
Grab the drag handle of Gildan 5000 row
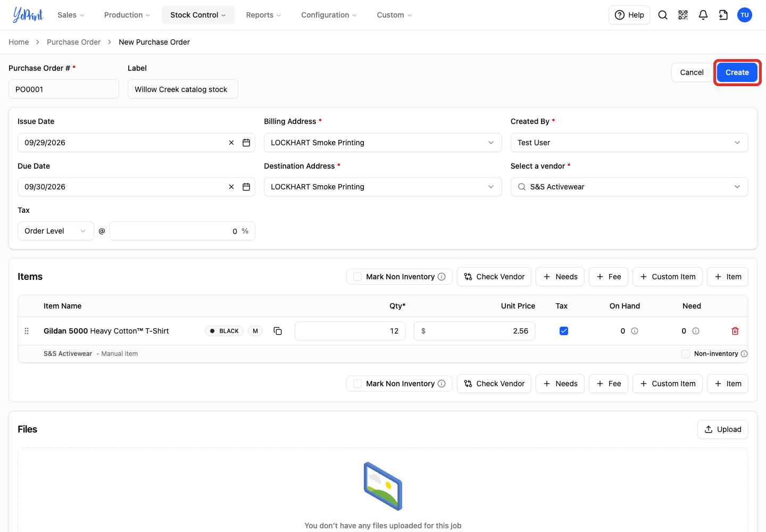point(27,331)
